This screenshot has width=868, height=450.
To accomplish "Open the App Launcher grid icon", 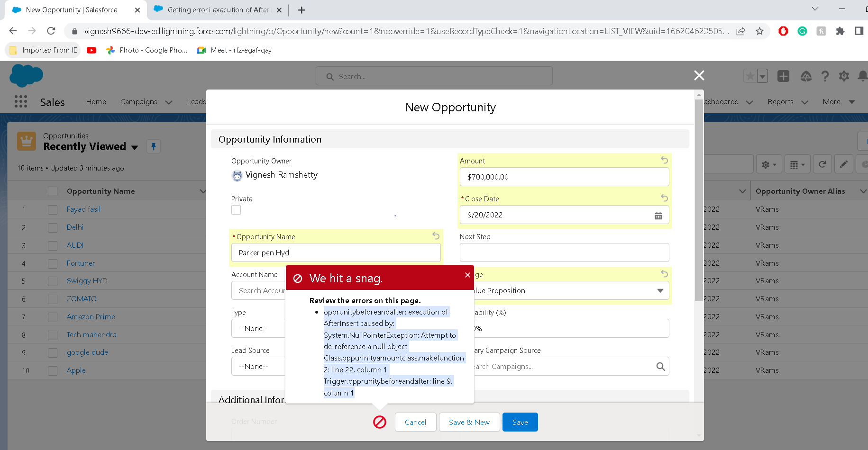I will pos(21,102).
